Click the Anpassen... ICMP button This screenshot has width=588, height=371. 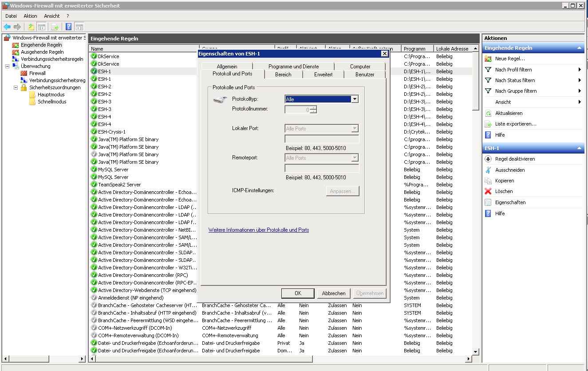coord(343,191)
